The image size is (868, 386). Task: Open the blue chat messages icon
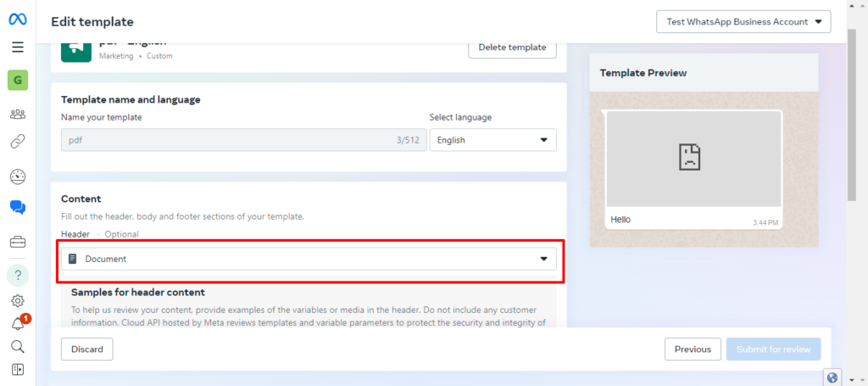pos(18,207)
